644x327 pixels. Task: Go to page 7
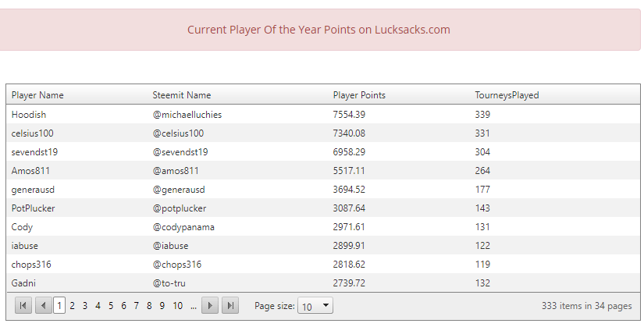point(137,306)
